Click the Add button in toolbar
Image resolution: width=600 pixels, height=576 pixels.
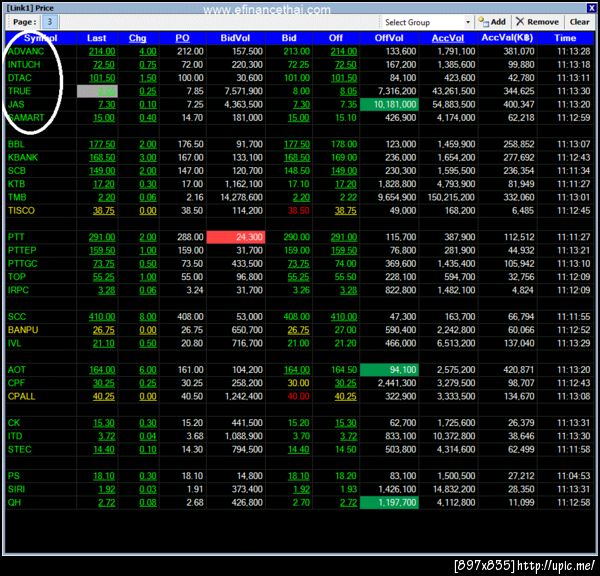point(492,22)
